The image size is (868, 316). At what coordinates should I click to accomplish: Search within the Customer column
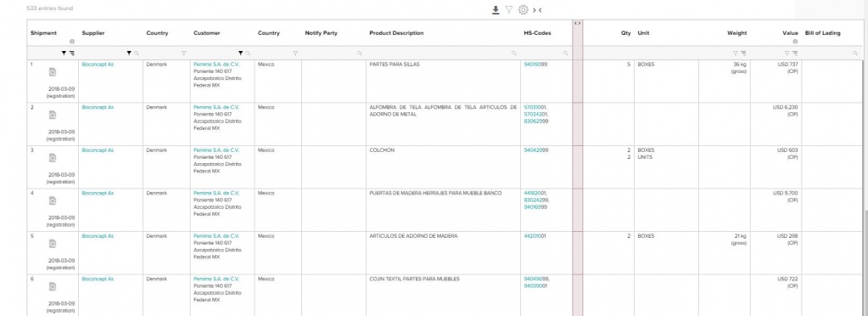248,54
